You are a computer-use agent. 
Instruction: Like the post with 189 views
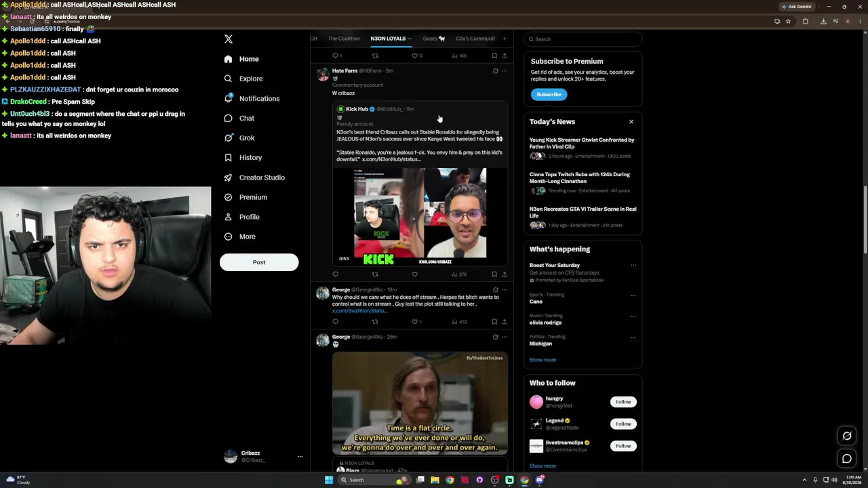[416, 56]
